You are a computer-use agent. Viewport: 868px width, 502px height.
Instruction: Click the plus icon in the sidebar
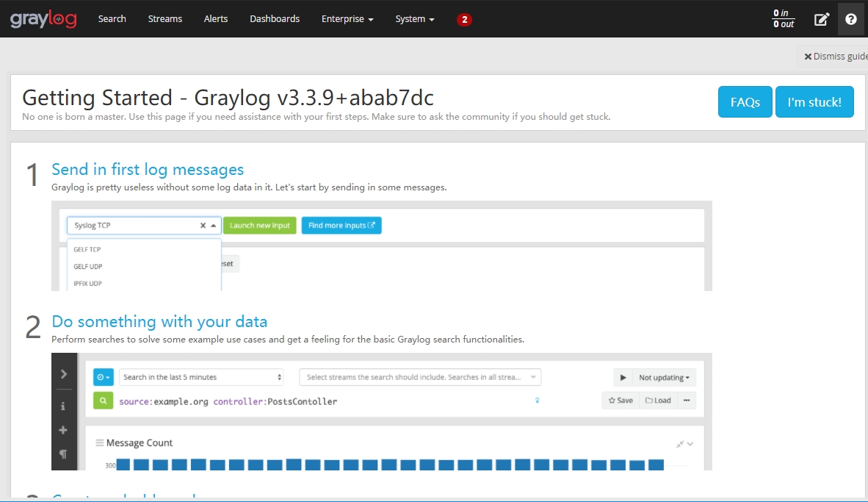point(63,430)
